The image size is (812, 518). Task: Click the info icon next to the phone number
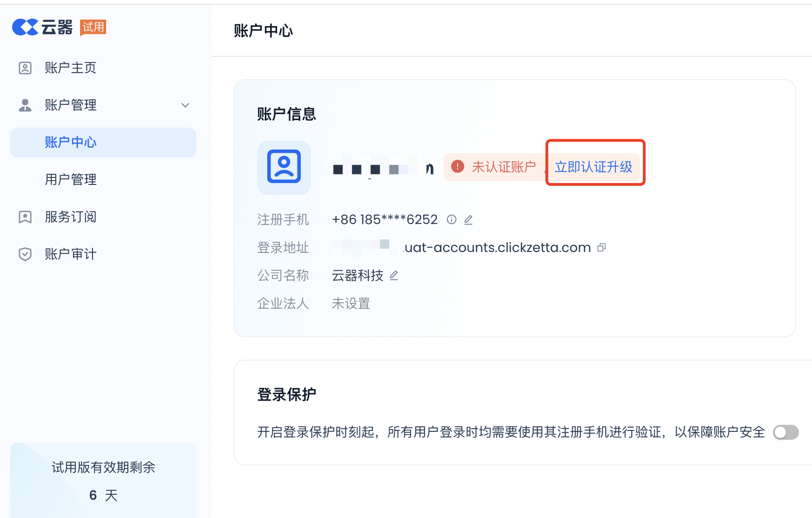click(x=451, y=219)
